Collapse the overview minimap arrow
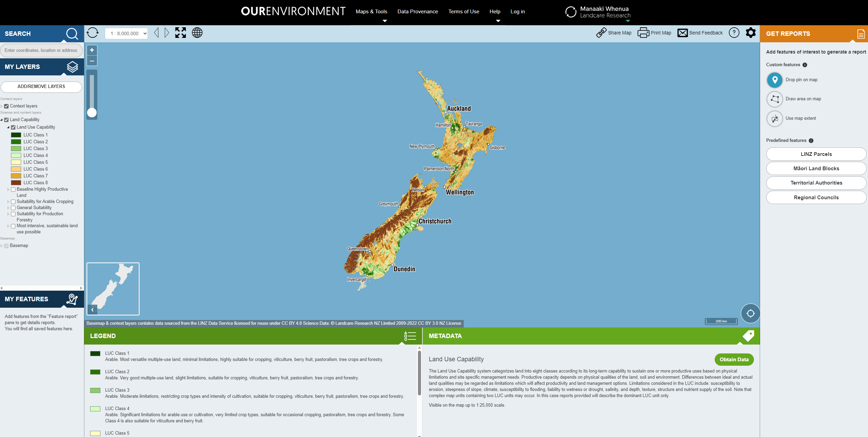 (x=93, y=310)
